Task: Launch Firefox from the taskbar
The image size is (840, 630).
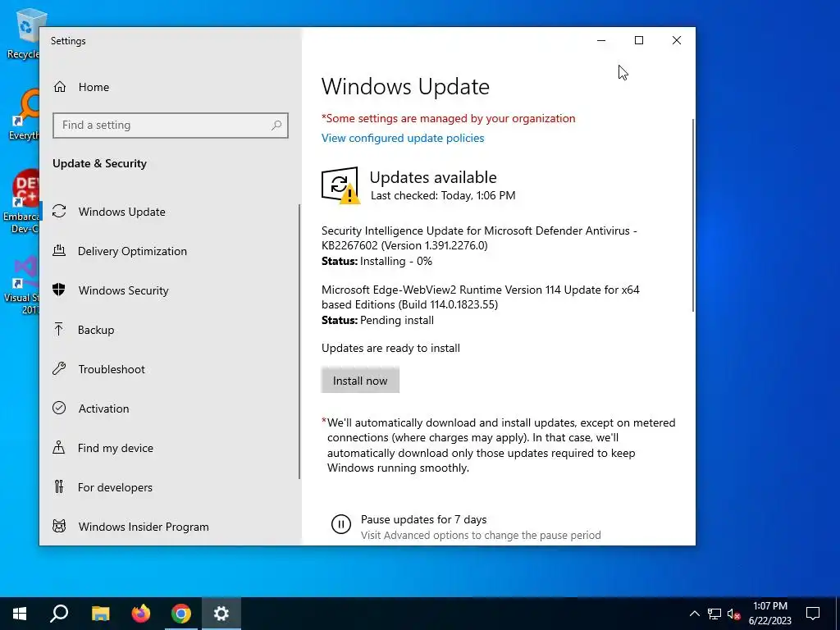Action: click(x=141, y=614)
